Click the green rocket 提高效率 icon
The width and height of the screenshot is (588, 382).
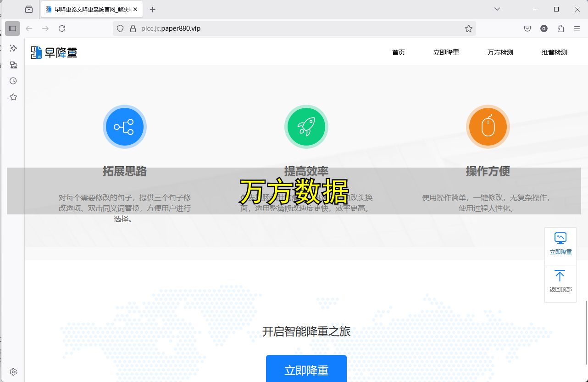coord(306,127)
